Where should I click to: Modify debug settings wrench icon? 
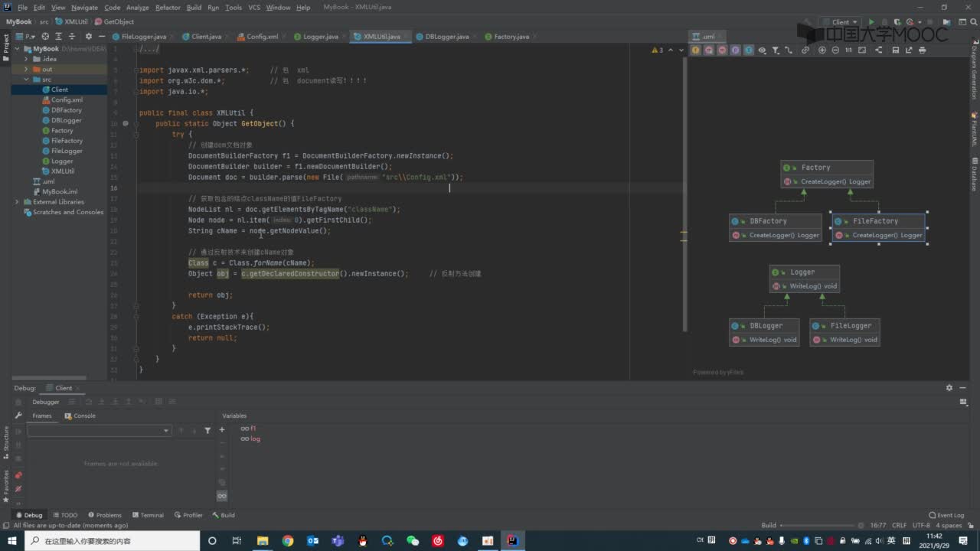(x=18, y=416)
